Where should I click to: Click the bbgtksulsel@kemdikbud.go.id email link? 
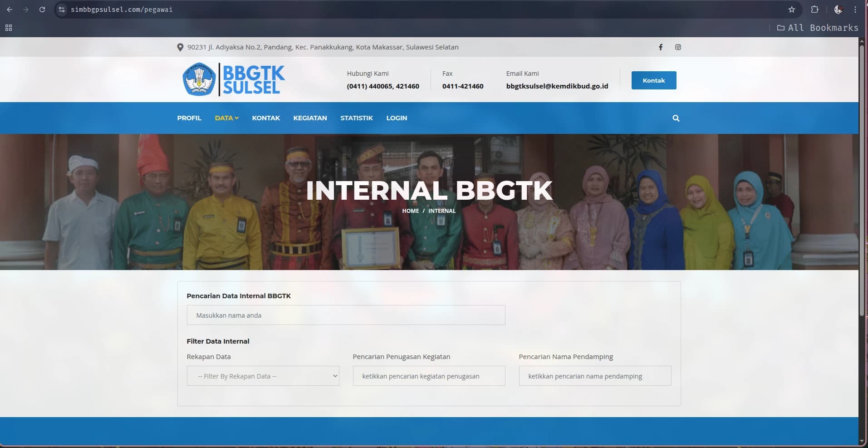coord(557,86)
